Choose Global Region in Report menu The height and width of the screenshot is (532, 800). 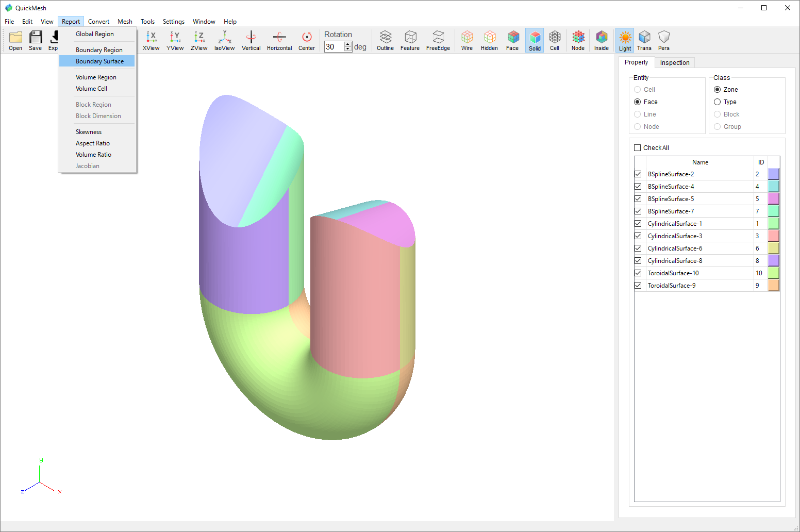click(x=97, y=34)
